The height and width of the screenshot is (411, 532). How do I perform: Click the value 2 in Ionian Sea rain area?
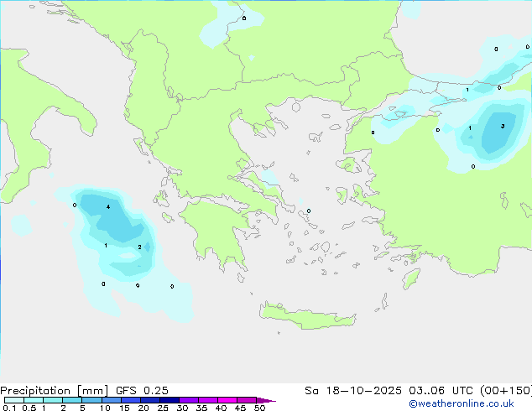click(x=139, y=247)
